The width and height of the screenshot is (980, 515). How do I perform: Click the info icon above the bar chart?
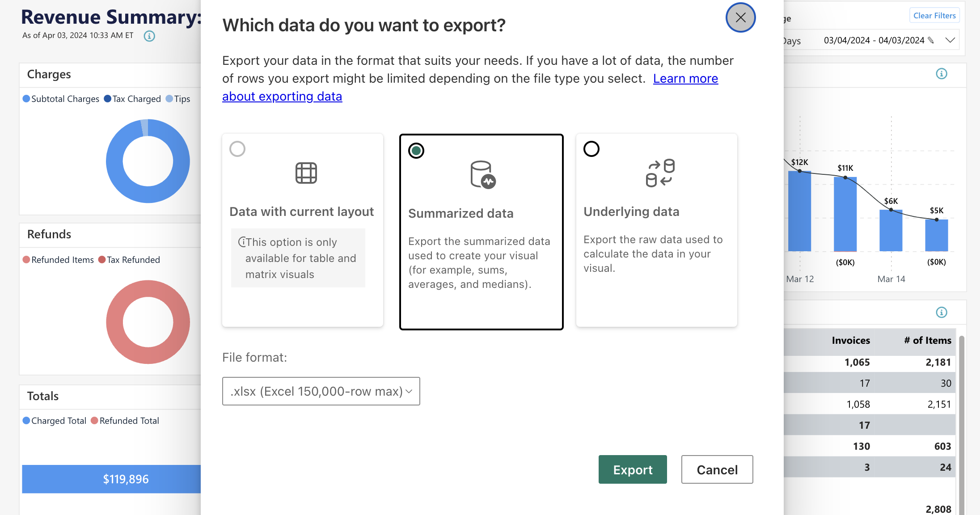942,74
